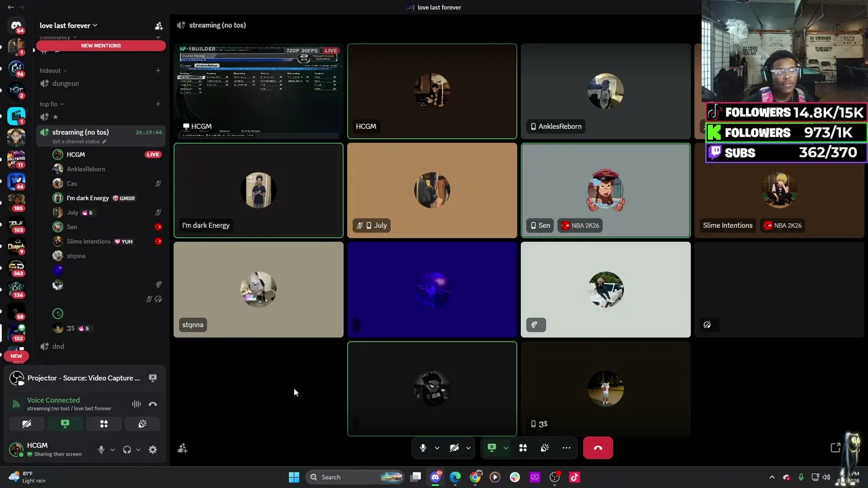This screenshot has width=868, height=488.
Task: Edit the channel status pencil icon
Action: click(104, 142)
